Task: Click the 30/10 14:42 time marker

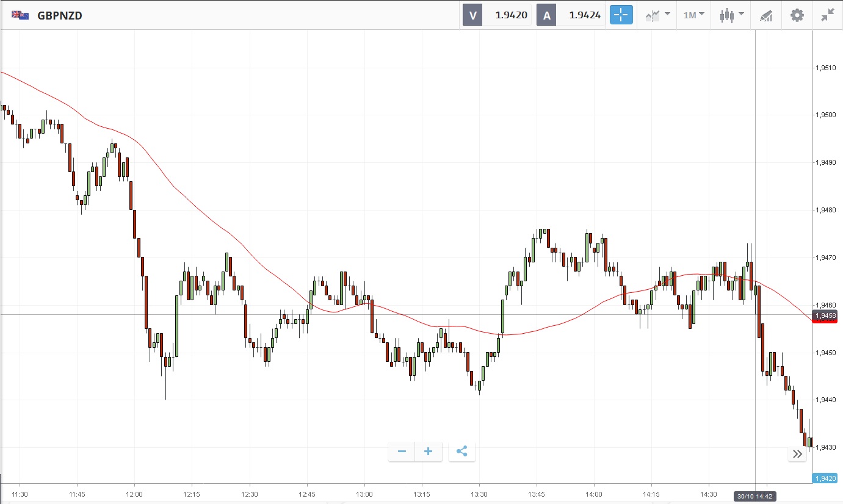Action: [755, 497]
